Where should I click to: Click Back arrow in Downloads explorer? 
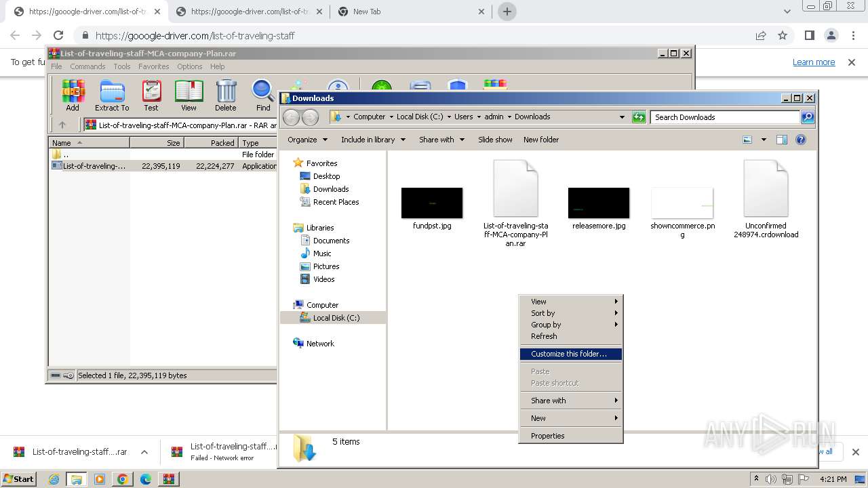click(x=292, y=117)
